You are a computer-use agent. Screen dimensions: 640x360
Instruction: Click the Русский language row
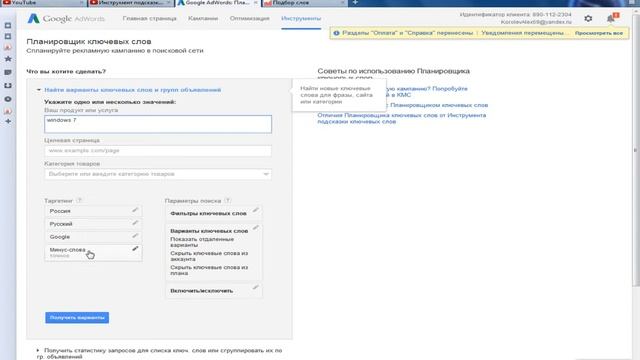pos(93,224)
